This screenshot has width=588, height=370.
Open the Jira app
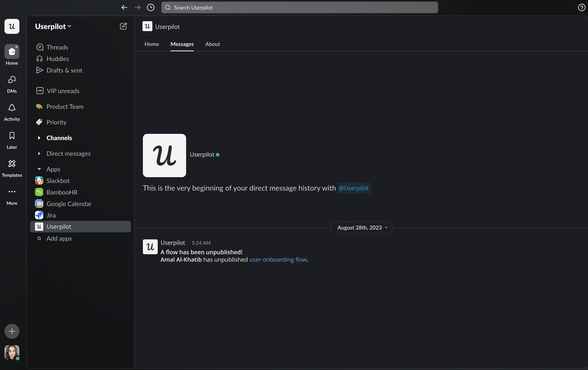tap(51, 215)
